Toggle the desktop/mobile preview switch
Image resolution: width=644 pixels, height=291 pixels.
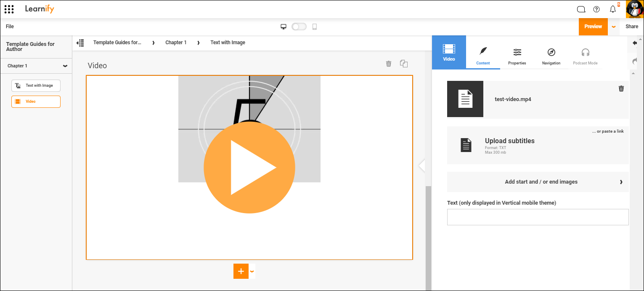point(299,27)
